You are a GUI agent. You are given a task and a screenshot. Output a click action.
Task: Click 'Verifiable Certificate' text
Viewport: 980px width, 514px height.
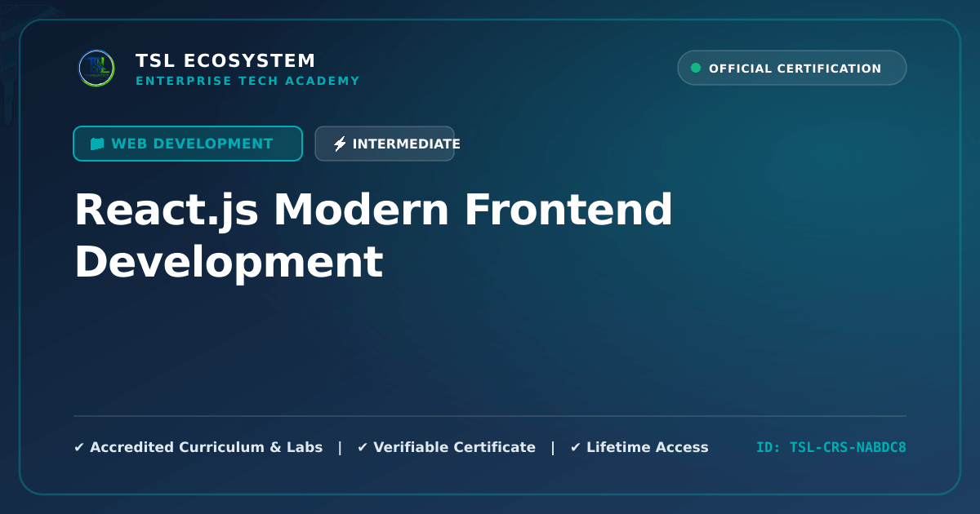click(x=454, y=447)
